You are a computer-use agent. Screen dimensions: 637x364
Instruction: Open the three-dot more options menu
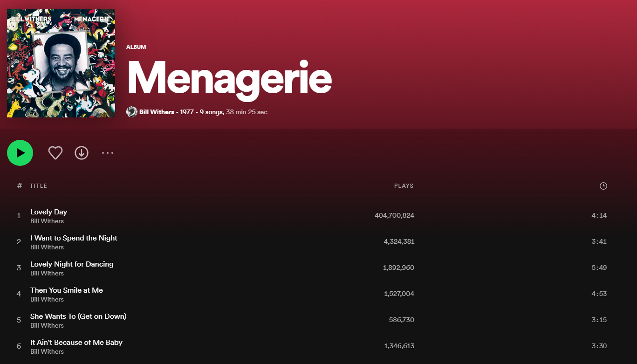pos(108,153)
